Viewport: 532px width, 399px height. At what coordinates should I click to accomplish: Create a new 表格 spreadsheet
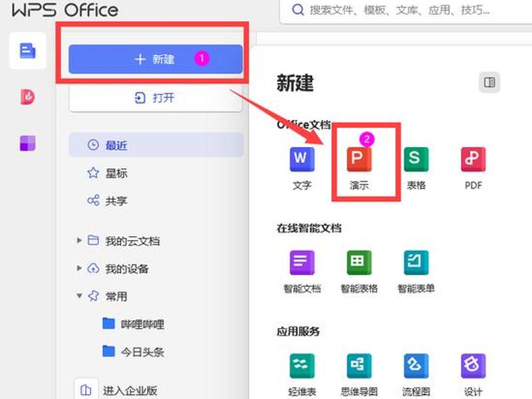[x=416, y=168]
